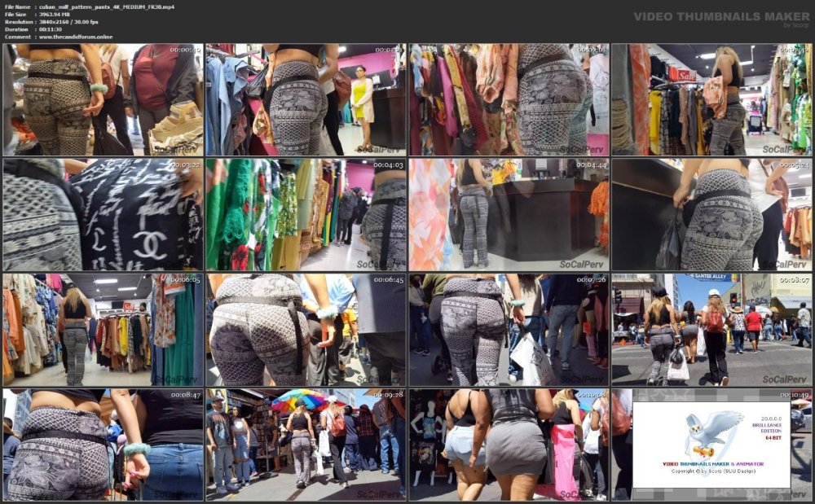Click the 64 BIT edition label

[773, 437]
